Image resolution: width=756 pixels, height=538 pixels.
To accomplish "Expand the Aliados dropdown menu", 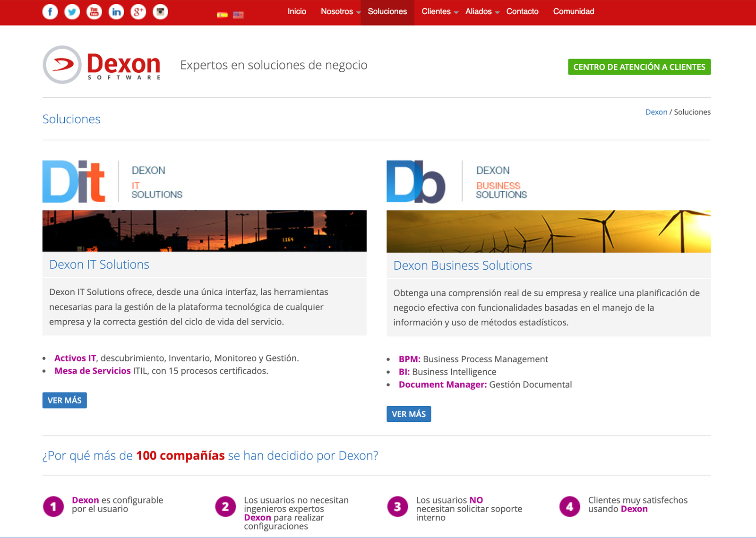I will 482,12.
